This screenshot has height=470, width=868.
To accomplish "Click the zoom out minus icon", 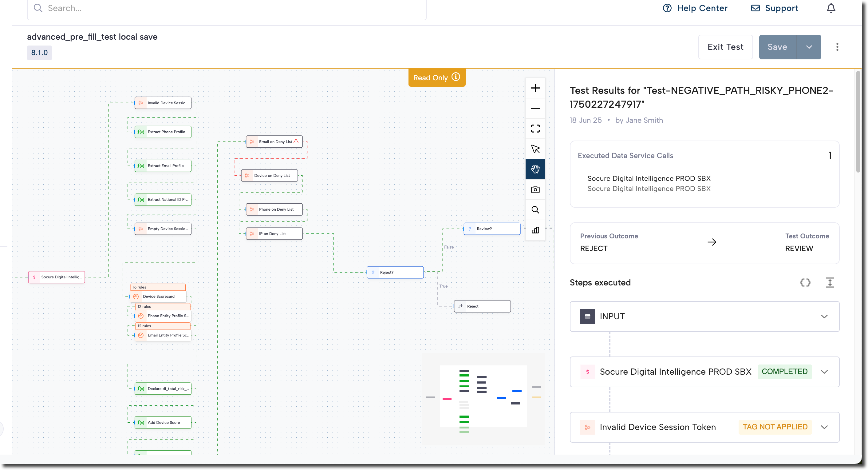I will pyautogui.click(x=535, y=108).
